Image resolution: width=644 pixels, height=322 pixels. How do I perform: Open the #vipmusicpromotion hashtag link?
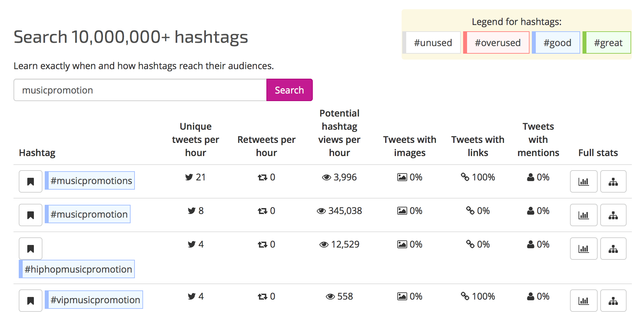(95, 300)
